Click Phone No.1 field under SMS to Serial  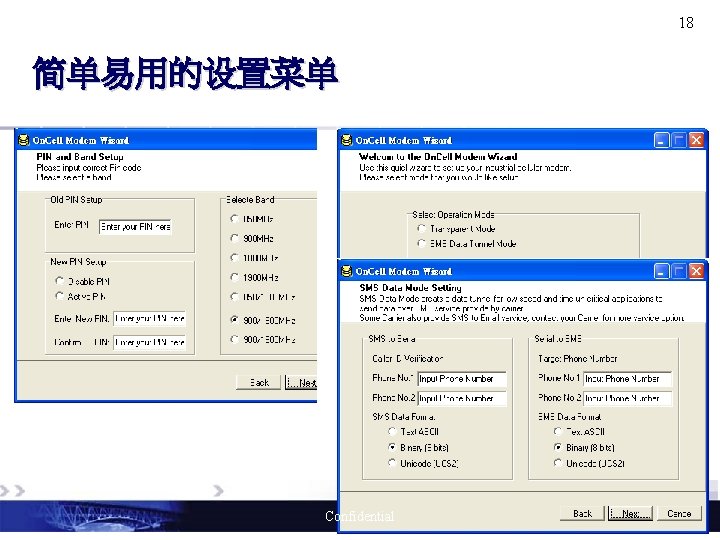tap(462, 379)
